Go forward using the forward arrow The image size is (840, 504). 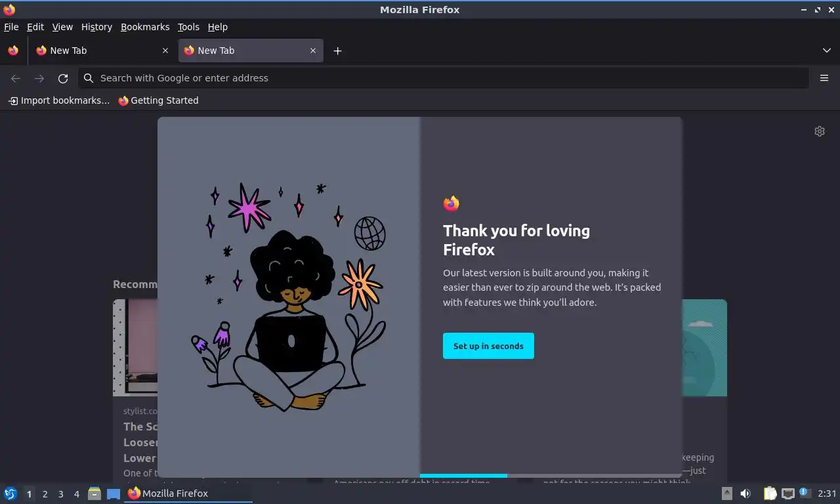tap(39, 78)
